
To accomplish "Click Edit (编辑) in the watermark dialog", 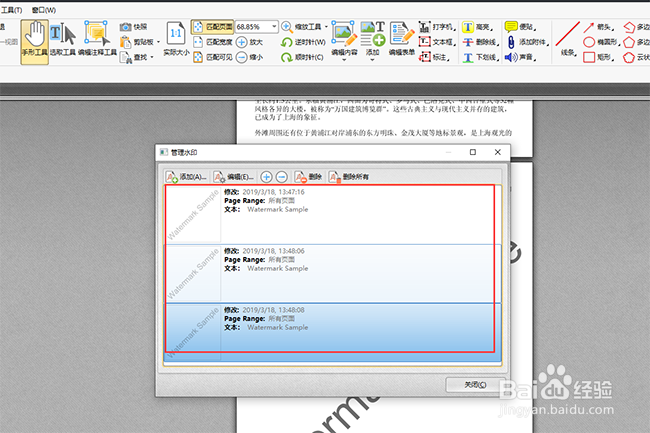I will tap(234, 177).
